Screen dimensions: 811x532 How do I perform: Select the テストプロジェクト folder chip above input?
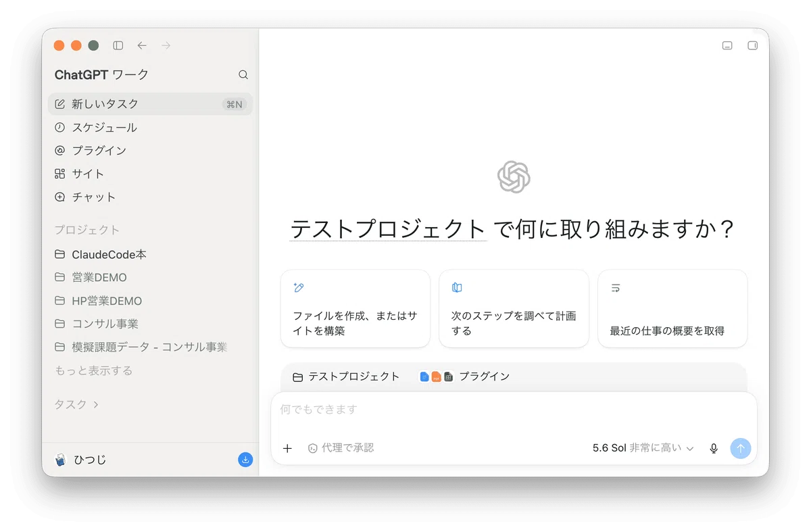pyautogui.click(x=346, y=377)
